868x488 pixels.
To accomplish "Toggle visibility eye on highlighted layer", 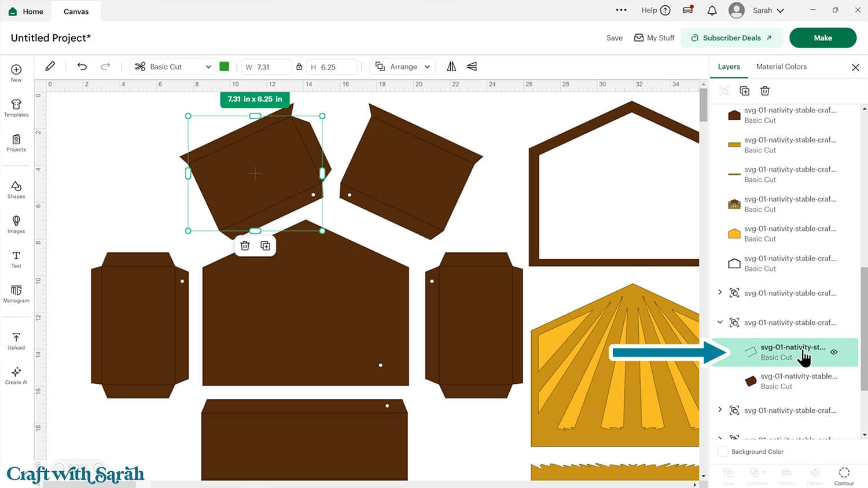I will click(834, 352).
